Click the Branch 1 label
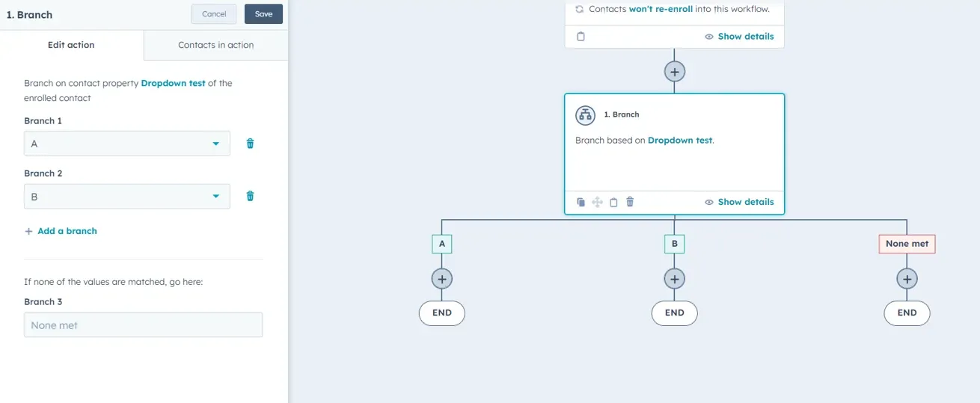 [x=43, y=121]
